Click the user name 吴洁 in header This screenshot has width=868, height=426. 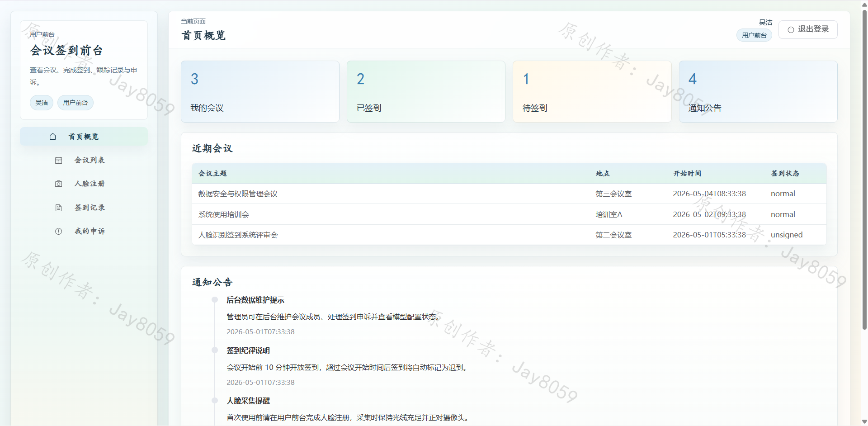(x=765, y=22)
